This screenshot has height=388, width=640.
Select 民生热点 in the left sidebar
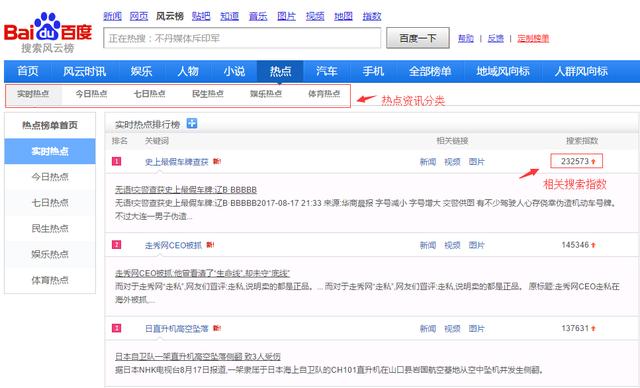50,228
